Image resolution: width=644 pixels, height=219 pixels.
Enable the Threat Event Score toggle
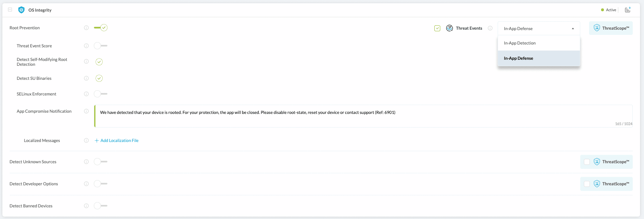click(x=101, y=46)
